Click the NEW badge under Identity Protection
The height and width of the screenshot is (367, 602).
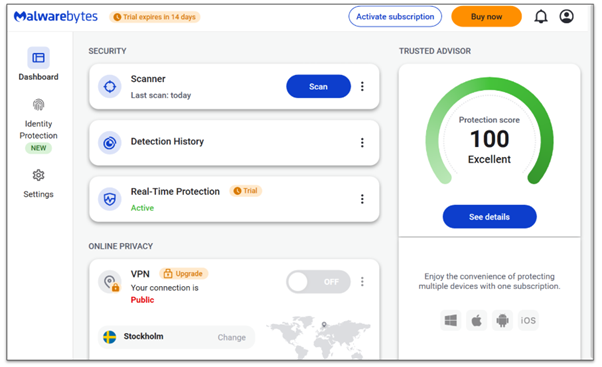pyautogui.click(x=38, y=148)
